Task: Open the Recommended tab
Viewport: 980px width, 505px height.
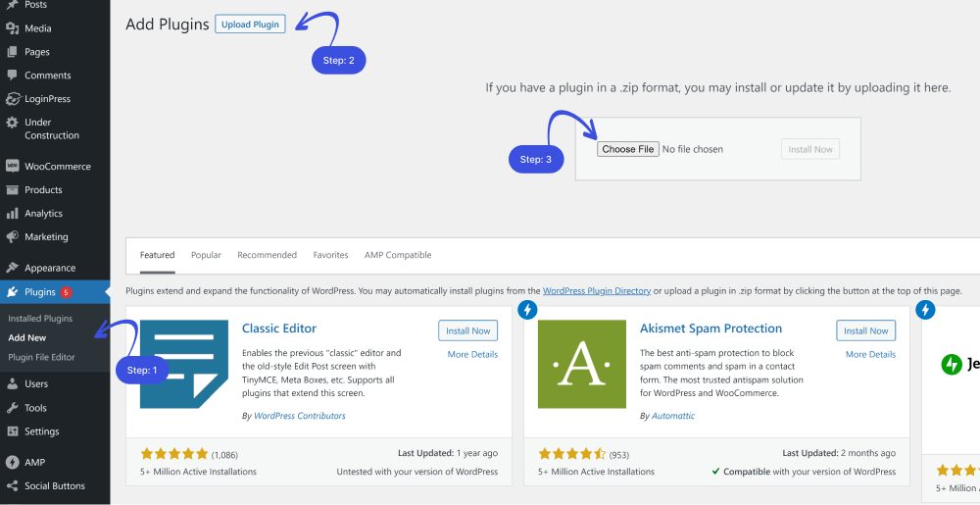Action: click(267, 255)
